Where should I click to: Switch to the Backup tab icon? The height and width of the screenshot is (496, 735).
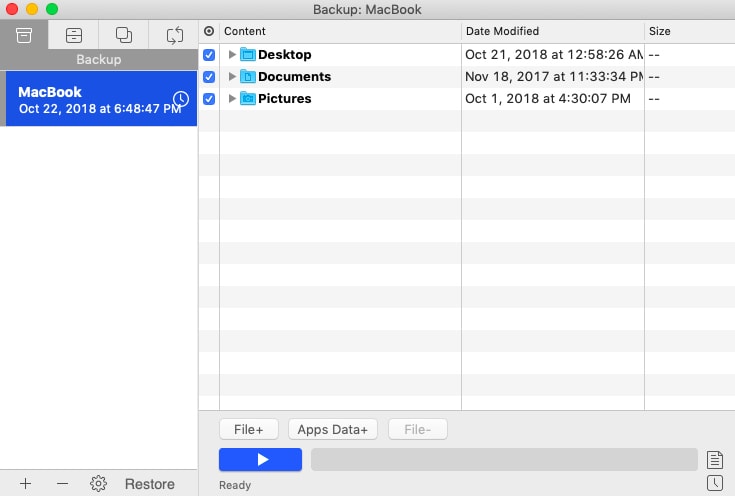24,35
